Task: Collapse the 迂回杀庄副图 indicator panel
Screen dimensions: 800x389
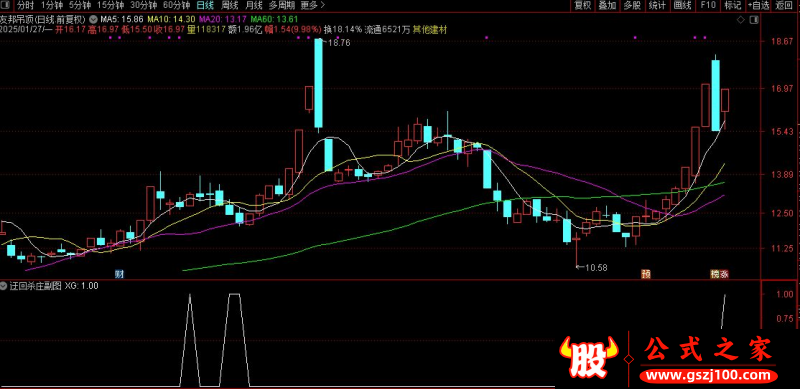Action: (4, 286)
